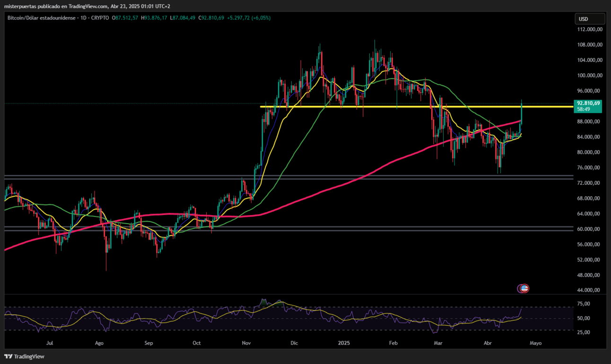Image resolution: width=611 pixels, height=364 pixels.
Task: Click the high value H93.876,17
Action: 154,18
